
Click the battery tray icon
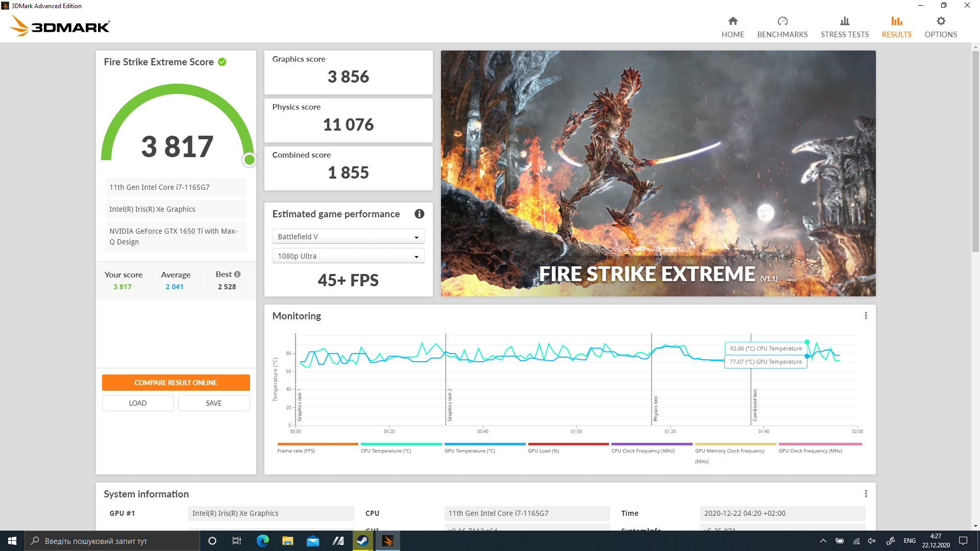click(839, 541)
